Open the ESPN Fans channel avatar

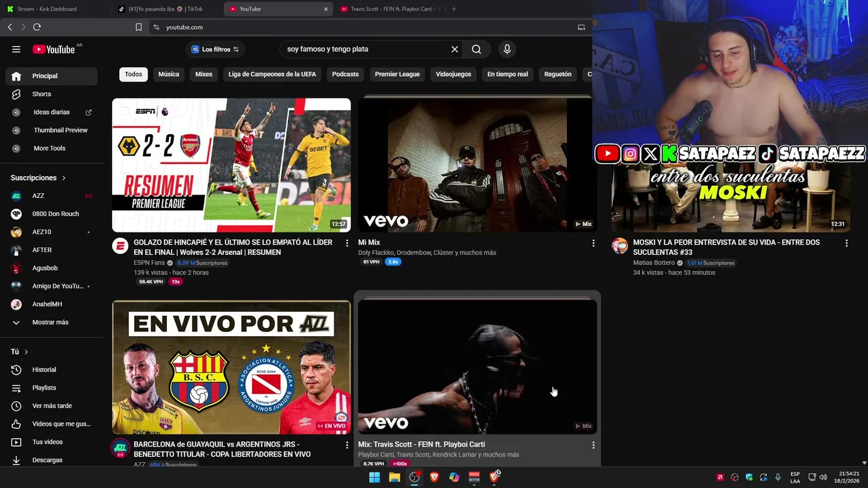tap(120, 246)
